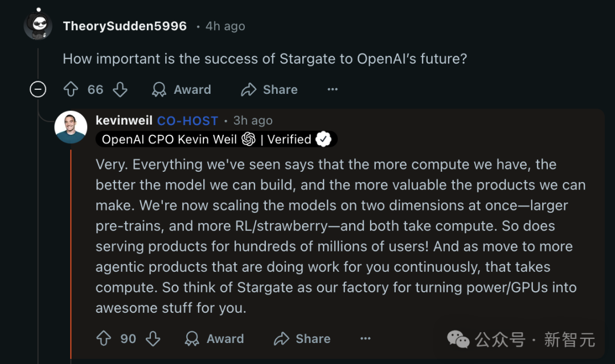
Task: Downvote kevinweil's reply
Action: tap(153, 338)
